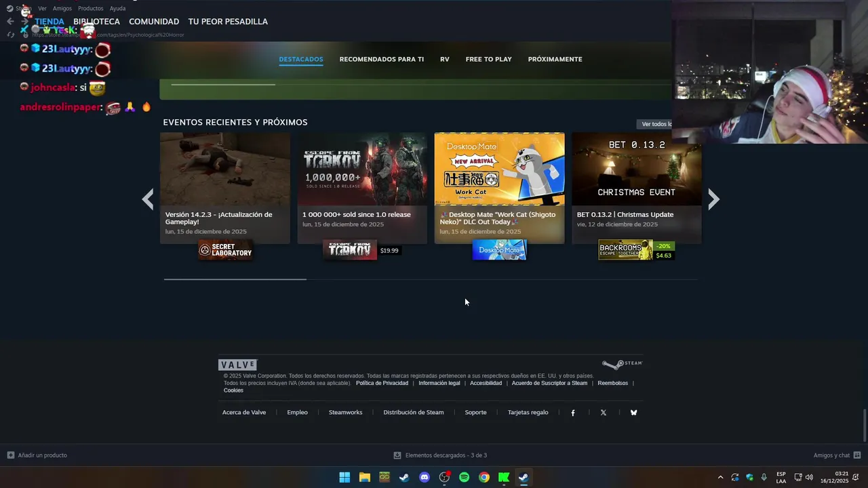Reload the store page with refresh icon
The height and width of the screenshot is (488, 868).
(x=11, y=35)
